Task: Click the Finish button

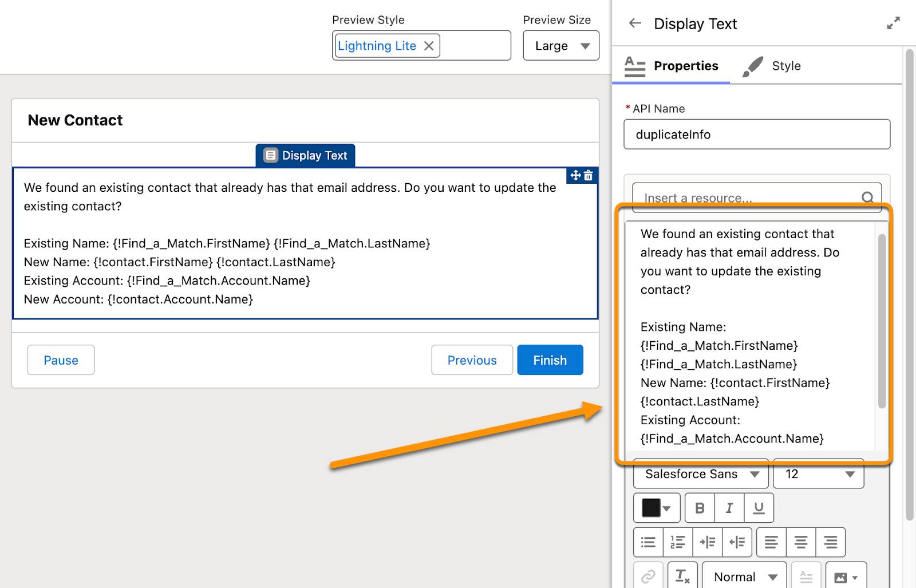Action: point(549,360)
